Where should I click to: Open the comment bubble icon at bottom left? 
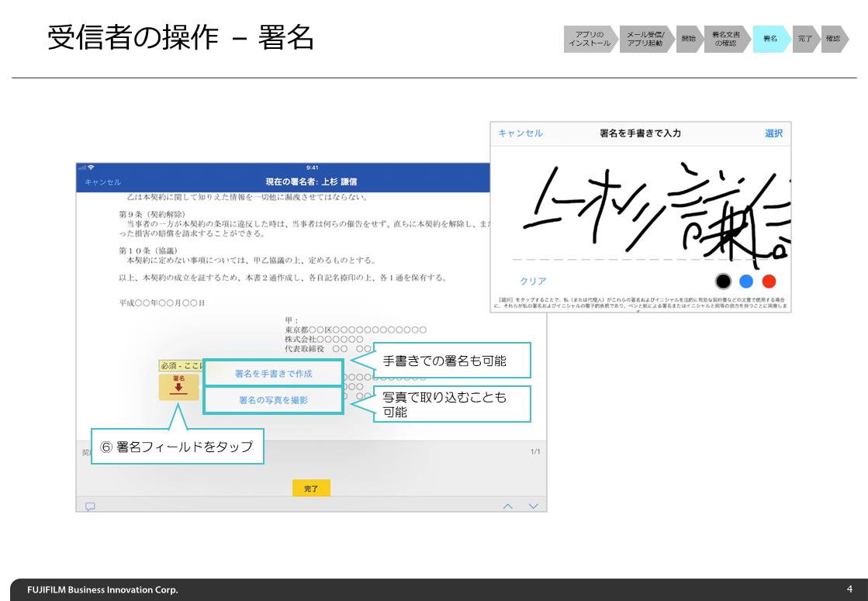click(x=91, y=506)
